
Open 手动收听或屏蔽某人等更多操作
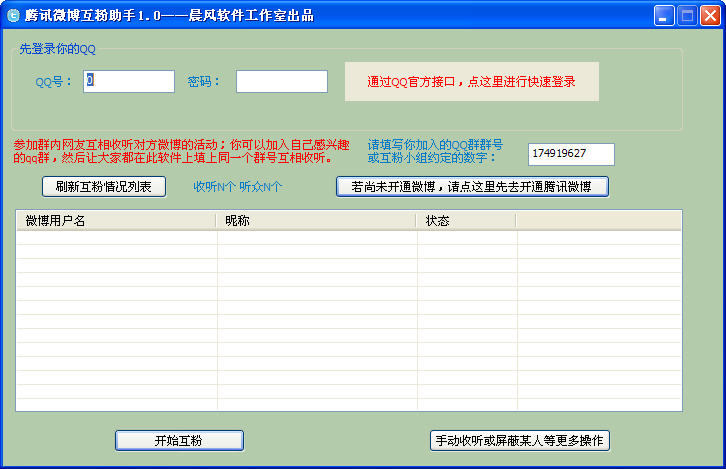tap(519, 440)
